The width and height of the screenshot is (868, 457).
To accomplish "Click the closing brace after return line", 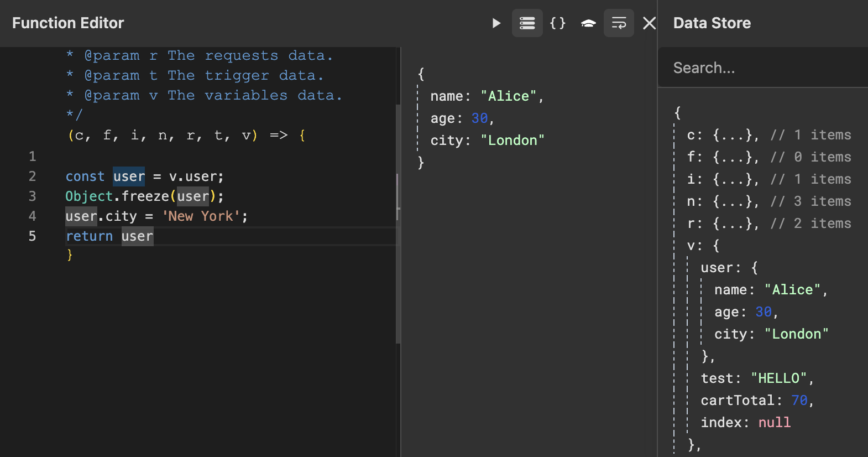I will (70, 255).
